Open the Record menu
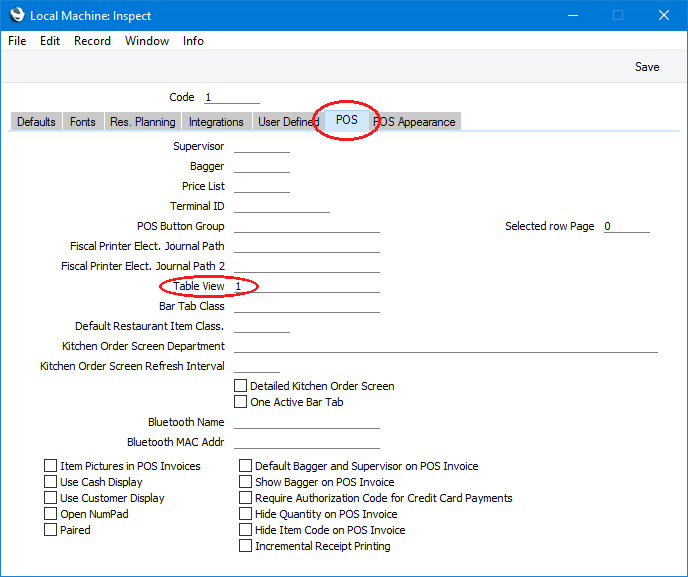This screenshot has width=688, height=577. coord(92,41)
